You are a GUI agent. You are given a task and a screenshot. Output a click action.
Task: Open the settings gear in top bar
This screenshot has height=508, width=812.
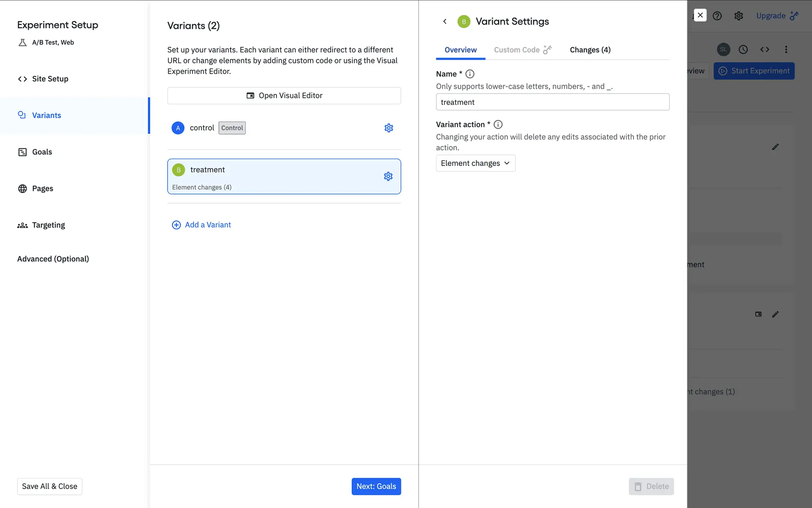738,16
